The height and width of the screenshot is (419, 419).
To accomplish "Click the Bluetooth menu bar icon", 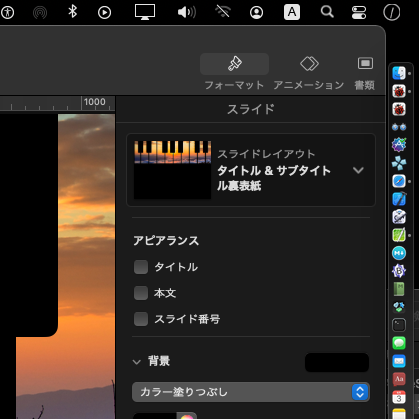I will [72, 12].
